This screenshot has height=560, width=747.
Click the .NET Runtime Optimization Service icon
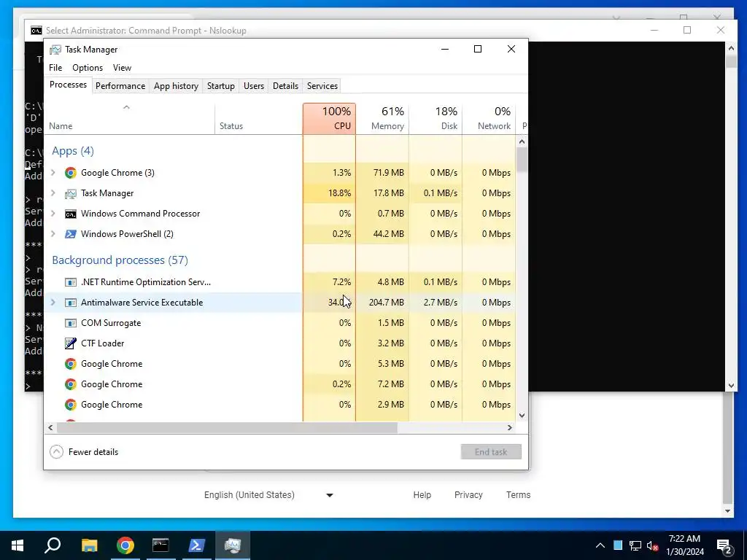tap(71, 282)
